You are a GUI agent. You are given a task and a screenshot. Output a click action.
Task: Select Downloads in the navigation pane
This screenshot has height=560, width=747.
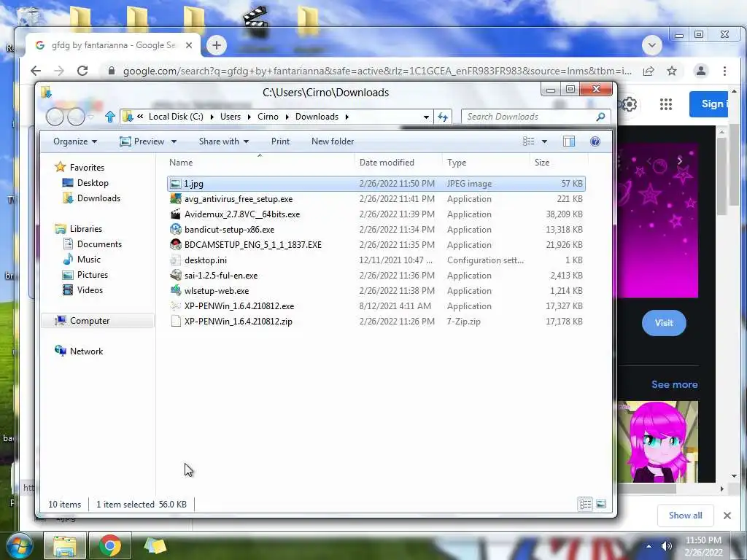pos(98,198)
